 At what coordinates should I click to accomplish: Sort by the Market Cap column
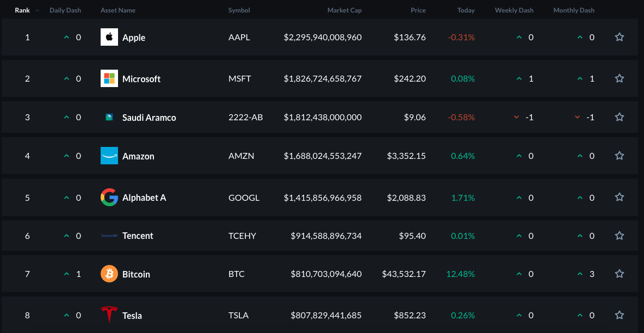coord(344,10)
